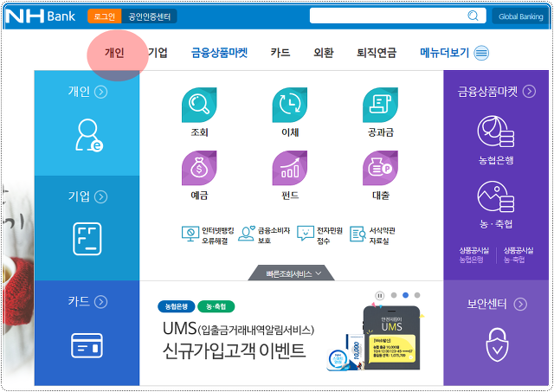Click the green 농·축협 banner tag
The image size is (554, 392).
(216, 306)
